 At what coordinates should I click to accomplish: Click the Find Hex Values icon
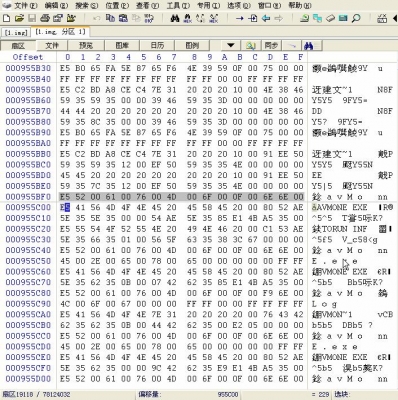[x=188, y=18]
